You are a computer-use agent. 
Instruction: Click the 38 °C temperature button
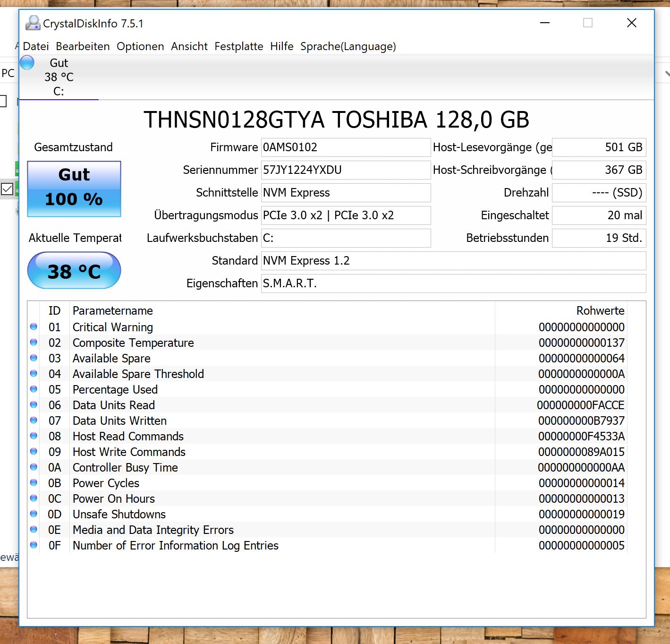74,271
